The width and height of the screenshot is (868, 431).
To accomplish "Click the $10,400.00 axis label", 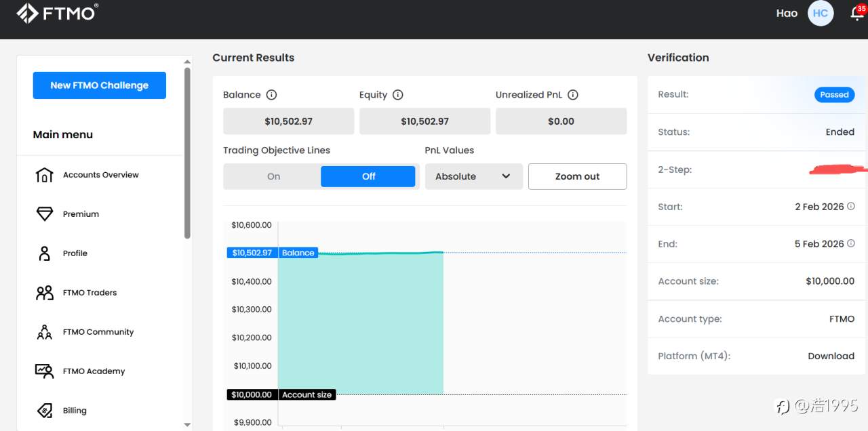I will pos(252,281).
